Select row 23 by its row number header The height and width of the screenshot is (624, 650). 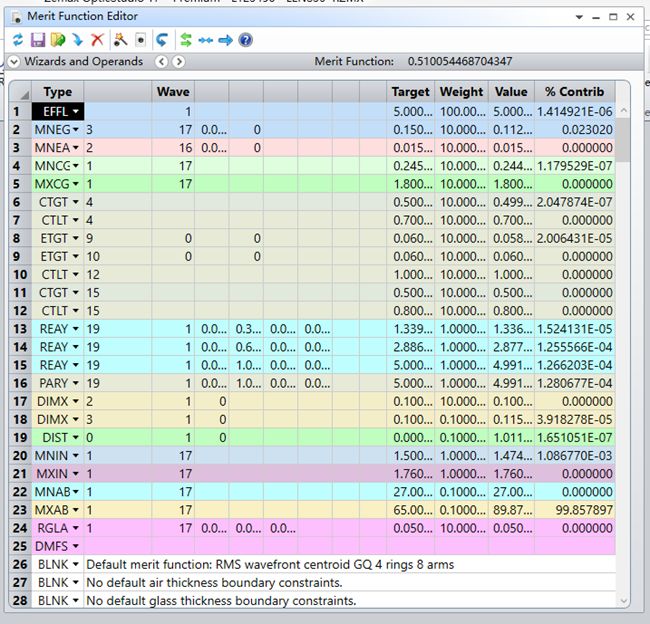point(16,509)
